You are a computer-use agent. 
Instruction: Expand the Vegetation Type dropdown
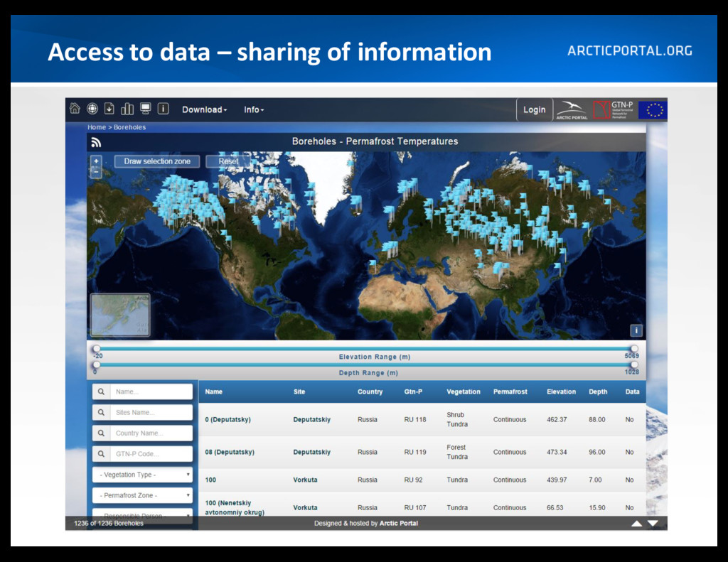point(142,475)
